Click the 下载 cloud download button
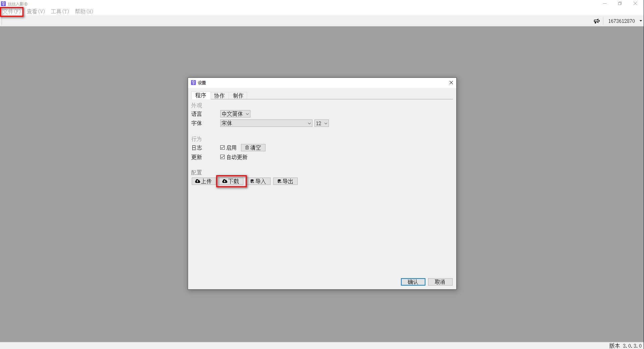This screenshot has height=349, width=644. click(x=231, y=181)
